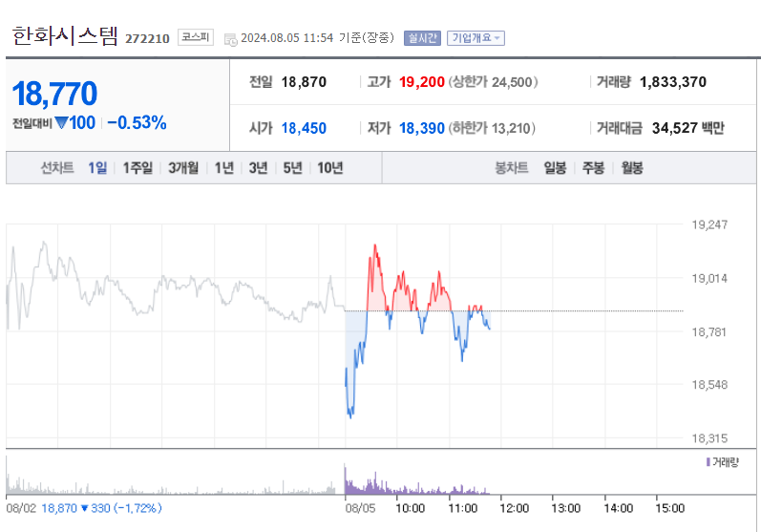Screen dimensions: 761x532
Task: Select the 3년 chart range tab
Action: 258,168
